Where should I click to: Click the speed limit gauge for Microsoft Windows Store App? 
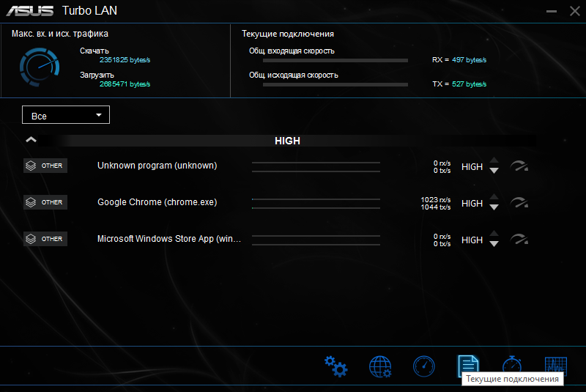(x=519, y=239)
